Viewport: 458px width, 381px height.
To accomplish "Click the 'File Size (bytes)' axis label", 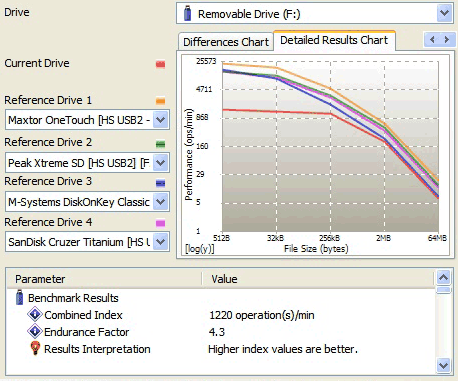I will click(x=316, y=249).
